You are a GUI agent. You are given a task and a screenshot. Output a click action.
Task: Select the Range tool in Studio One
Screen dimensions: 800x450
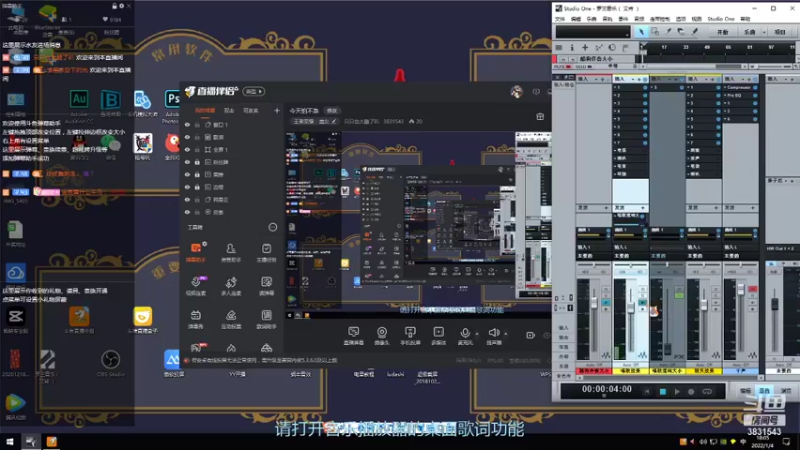[x=655, y=32]
